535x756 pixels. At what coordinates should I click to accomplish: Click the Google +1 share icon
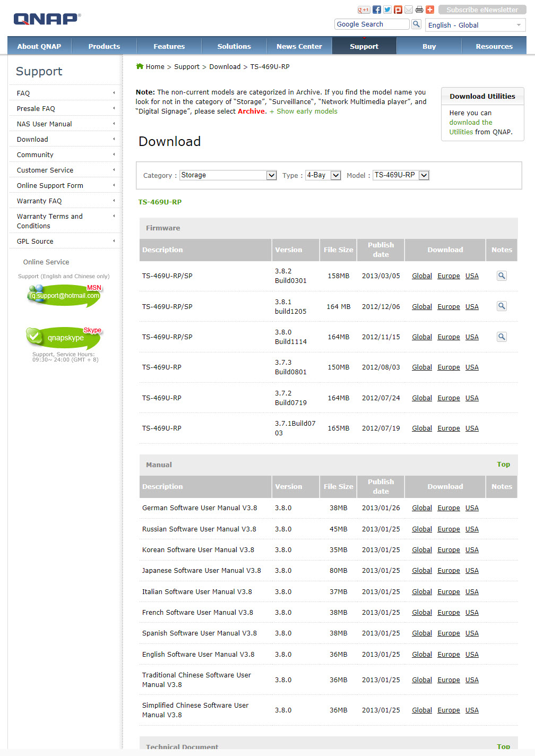(364, 10)
